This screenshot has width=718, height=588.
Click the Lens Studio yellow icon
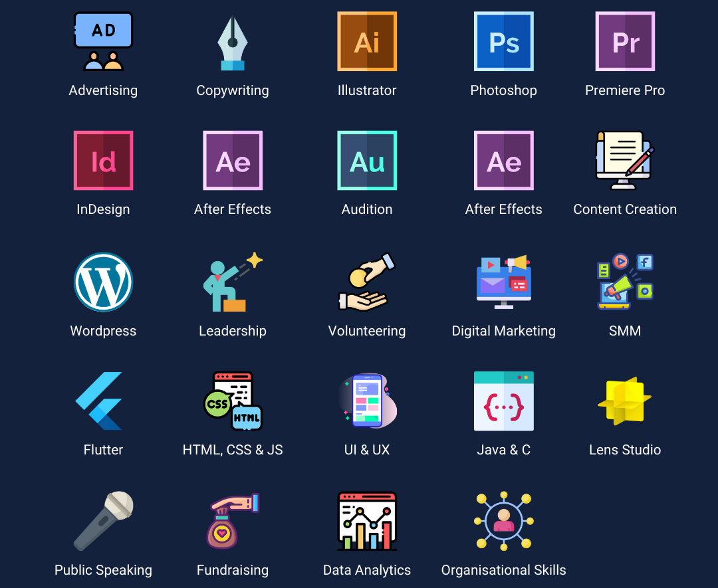tap(624, 401)
